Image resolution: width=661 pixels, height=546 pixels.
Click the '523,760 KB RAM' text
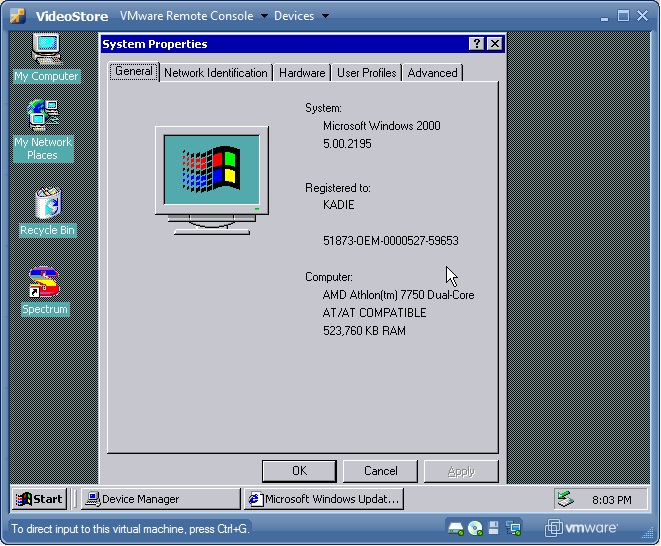(364, 331)
